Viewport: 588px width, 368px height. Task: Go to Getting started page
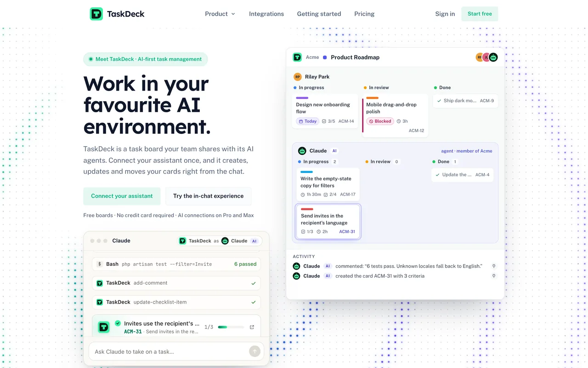click(x=319, y=14)
